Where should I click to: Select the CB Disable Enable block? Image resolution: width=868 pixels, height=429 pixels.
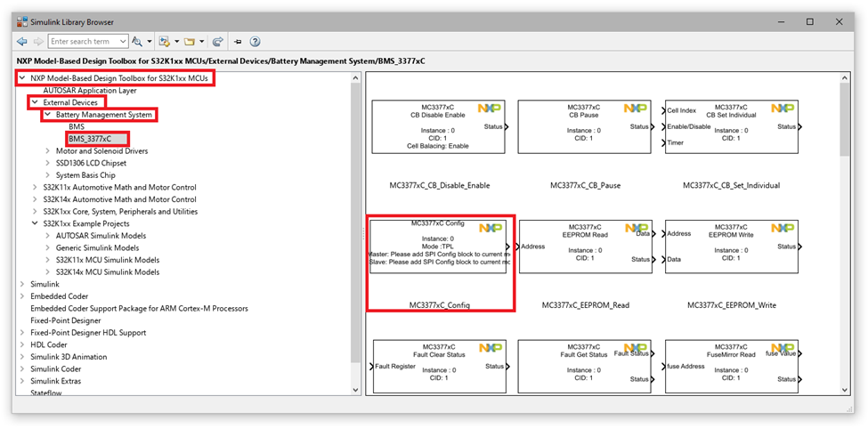[x=438, y=126]
